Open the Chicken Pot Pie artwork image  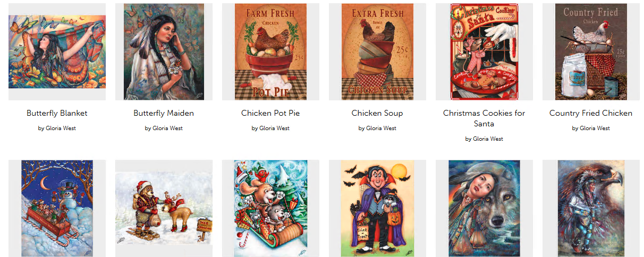(x=270, y=52)
